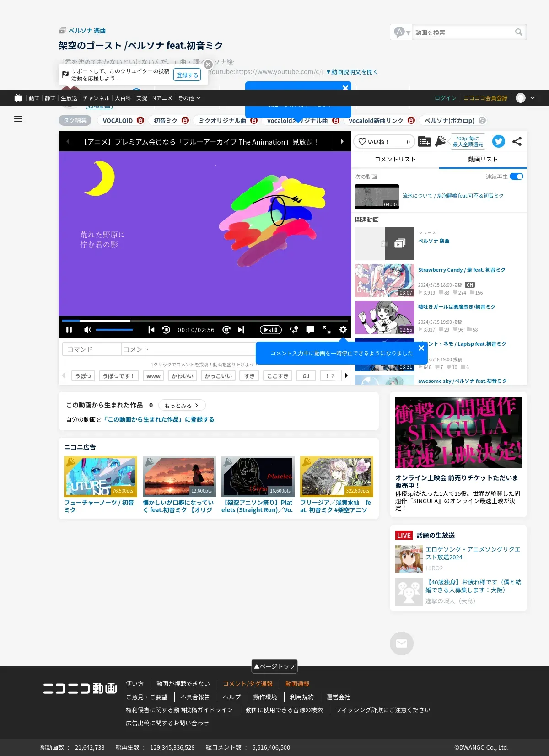This screenshot has height=756, width=549.
Task: Show next announcement with right arrow
Action: pos(342,142)
